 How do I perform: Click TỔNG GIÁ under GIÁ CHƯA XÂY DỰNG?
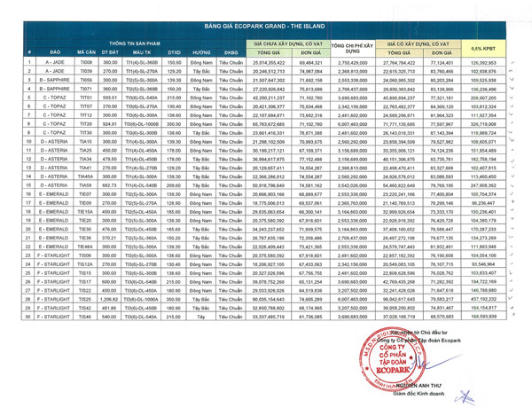(x=269, y=52)
